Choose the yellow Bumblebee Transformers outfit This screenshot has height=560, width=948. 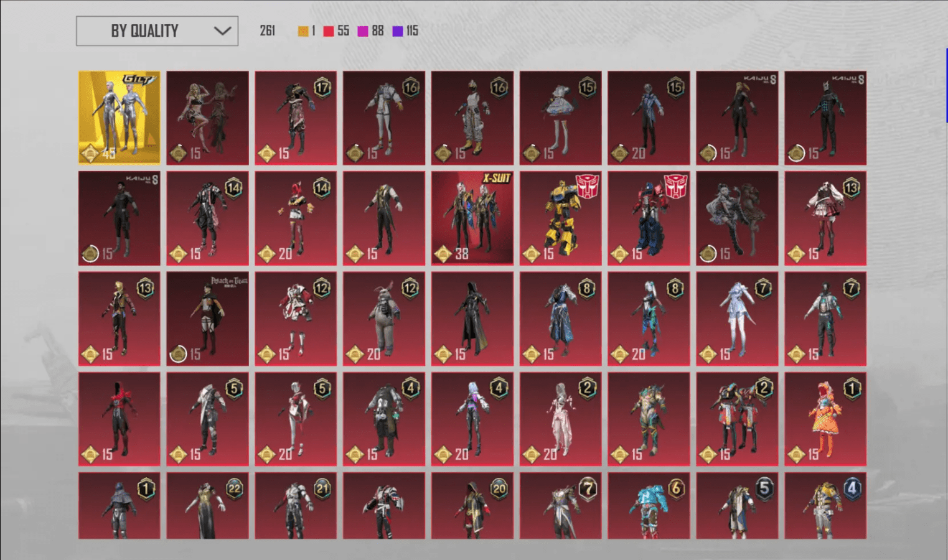560,218
